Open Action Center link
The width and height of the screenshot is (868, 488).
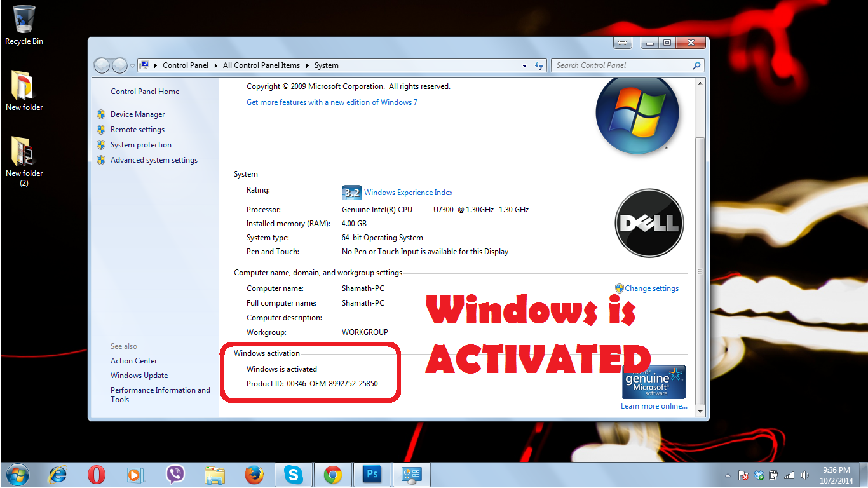tap(134, 361)
